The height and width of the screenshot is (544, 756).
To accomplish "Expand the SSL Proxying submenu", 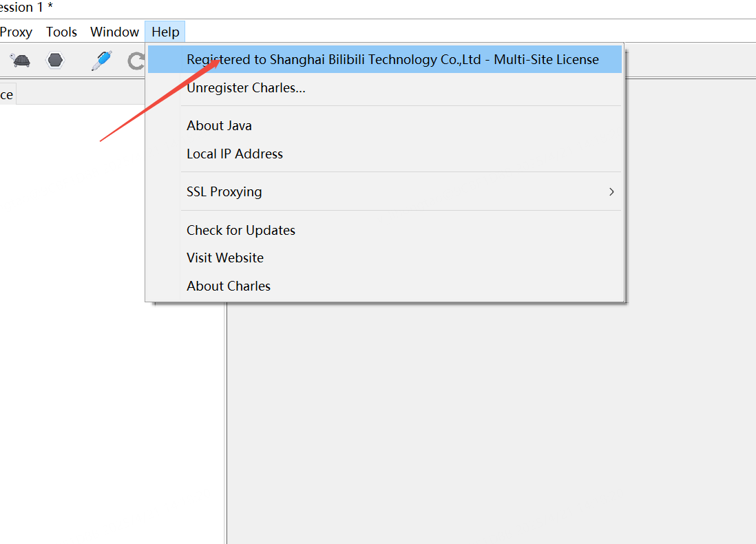I will (385, 191).
